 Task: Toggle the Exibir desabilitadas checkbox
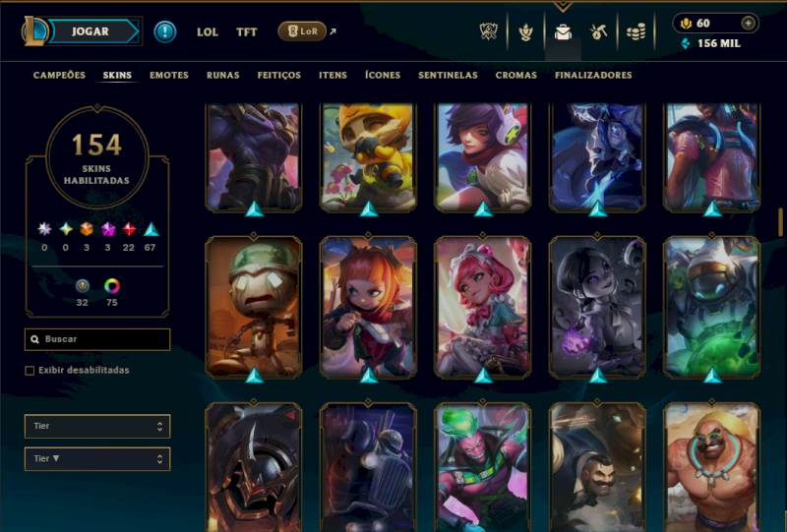(30, 371)
